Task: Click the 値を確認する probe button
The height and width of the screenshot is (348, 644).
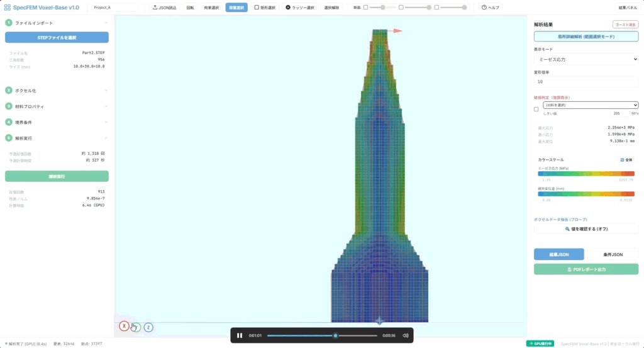Action: (x=586, y=229)
